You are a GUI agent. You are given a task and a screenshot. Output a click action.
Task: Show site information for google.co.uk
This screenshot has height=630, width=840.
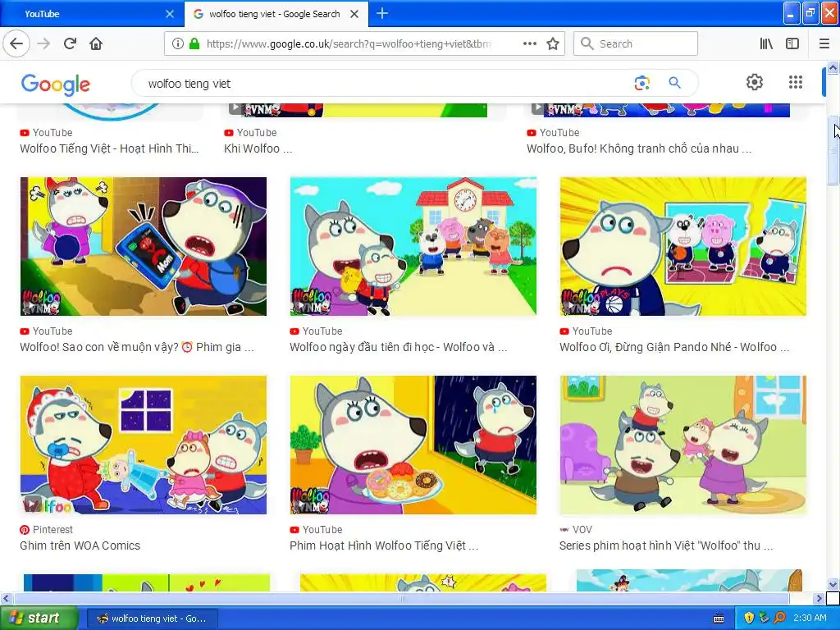click(178, 44)
